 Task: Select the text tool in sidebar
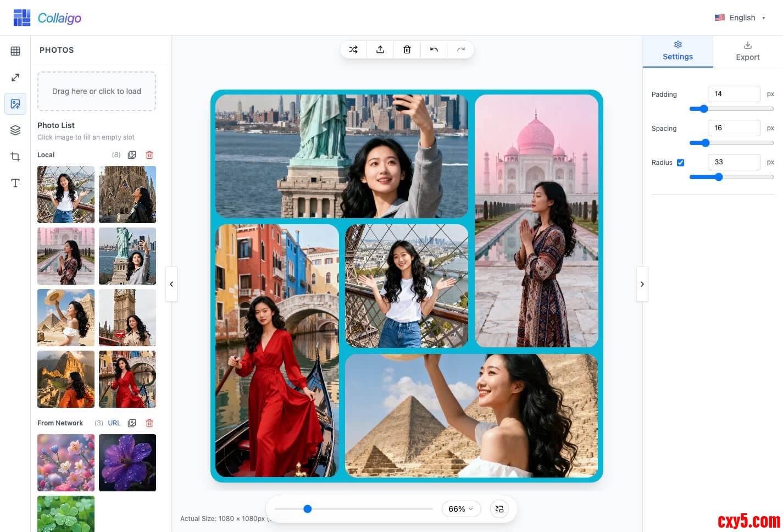(x=15, y=183)
